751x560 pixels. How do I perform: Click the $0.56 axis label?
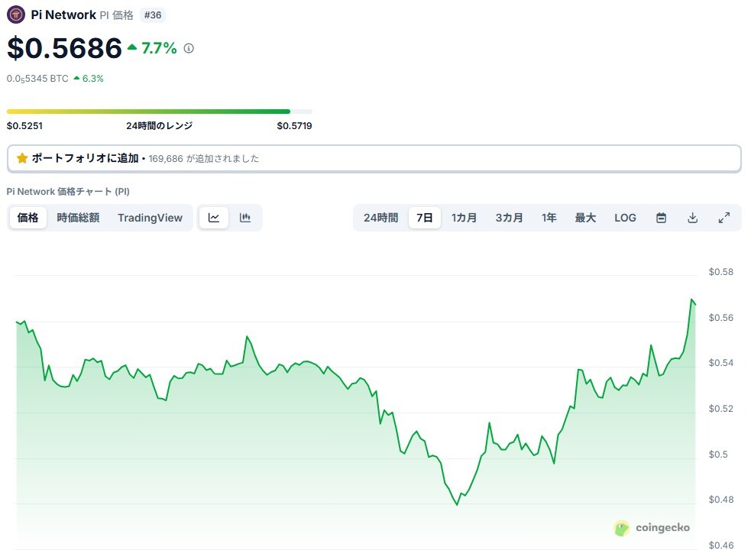(721, 318)
